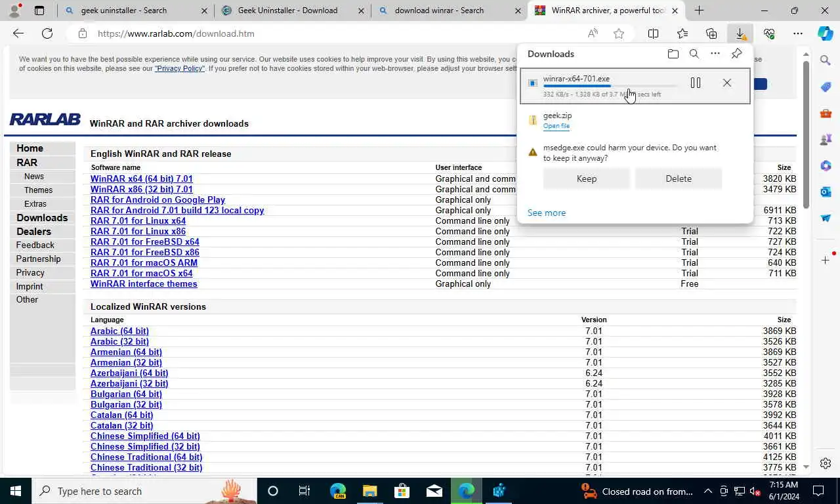Open split screen view
The height and width of the screenshot is (504, 840).
[x=653, y=33]
